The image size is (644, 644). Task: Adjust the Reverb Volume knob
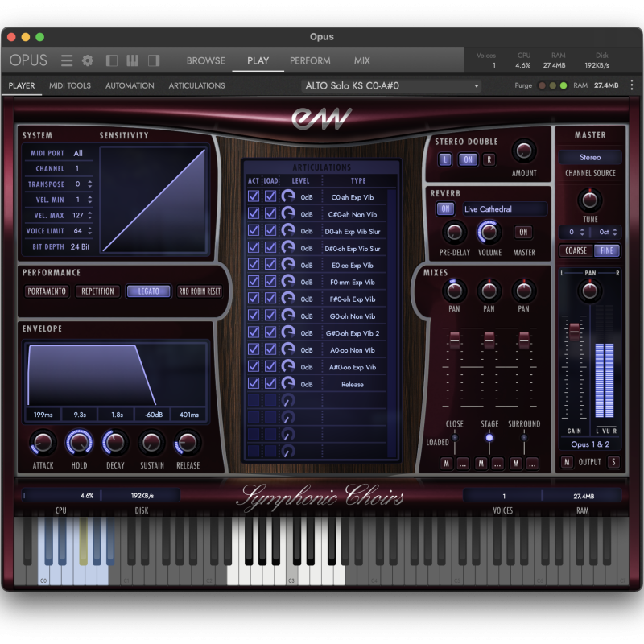click(x=489, y=232)
